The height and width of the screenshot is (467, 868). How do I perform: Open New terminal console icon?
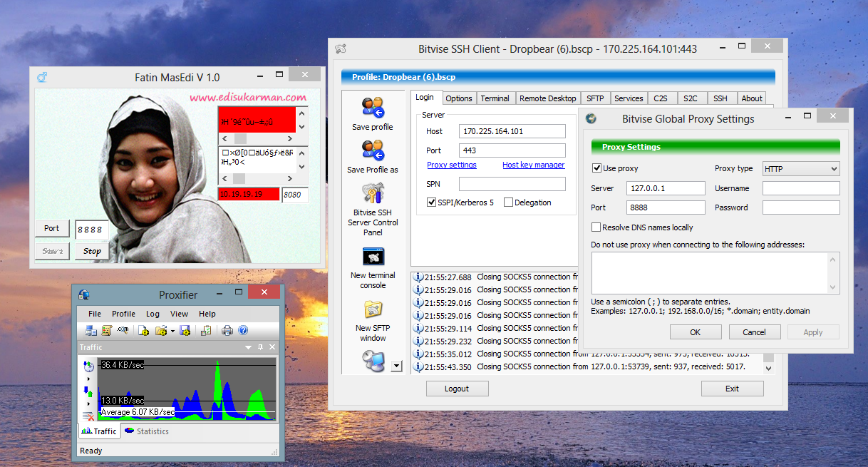373,257
